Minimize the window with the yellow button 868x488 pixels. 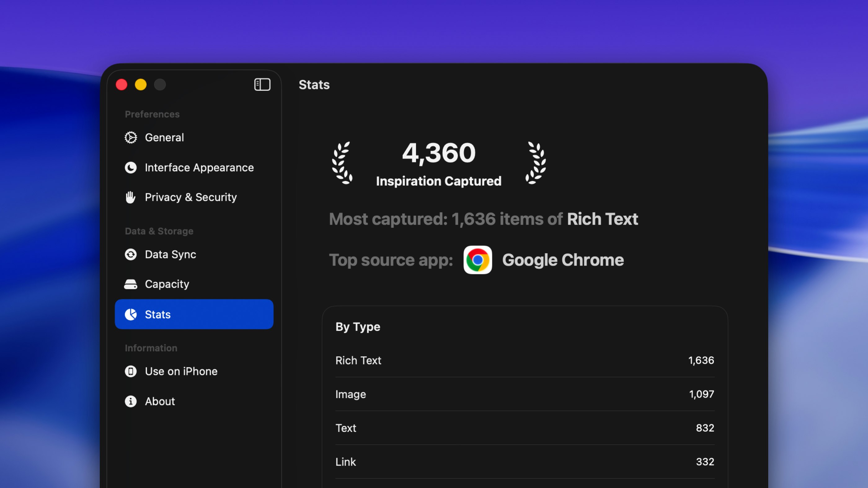pos(141,85)
